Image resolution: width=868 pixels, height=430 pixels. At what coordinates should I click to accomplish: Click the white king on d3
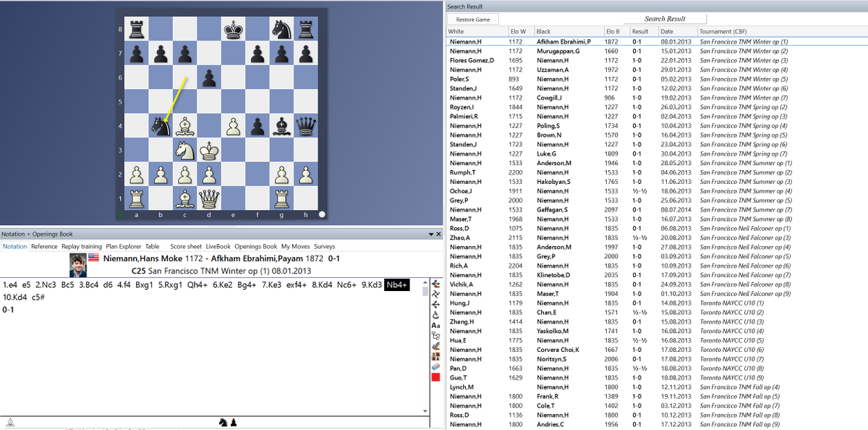pyautogui.click(x=210, y=151)
